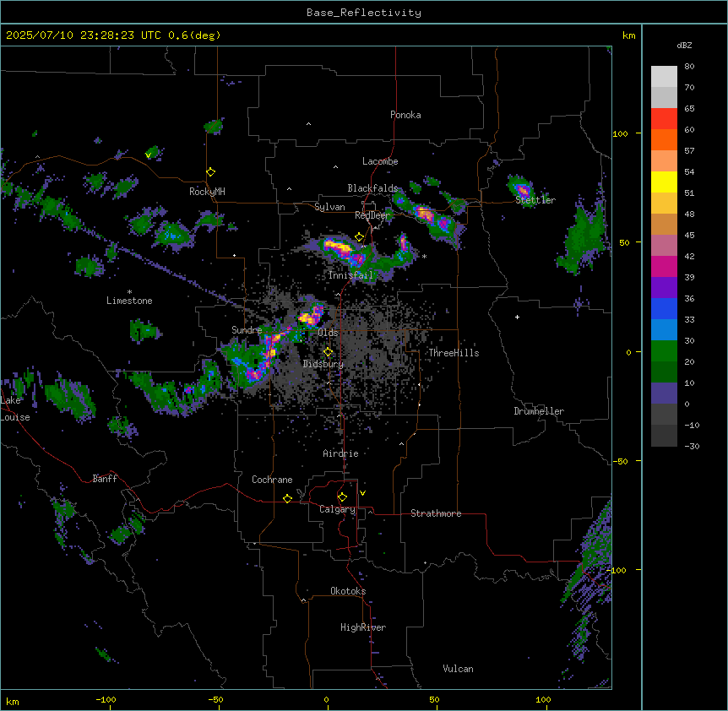Click the yellow diamond marker near Olds

click(328, 352)
